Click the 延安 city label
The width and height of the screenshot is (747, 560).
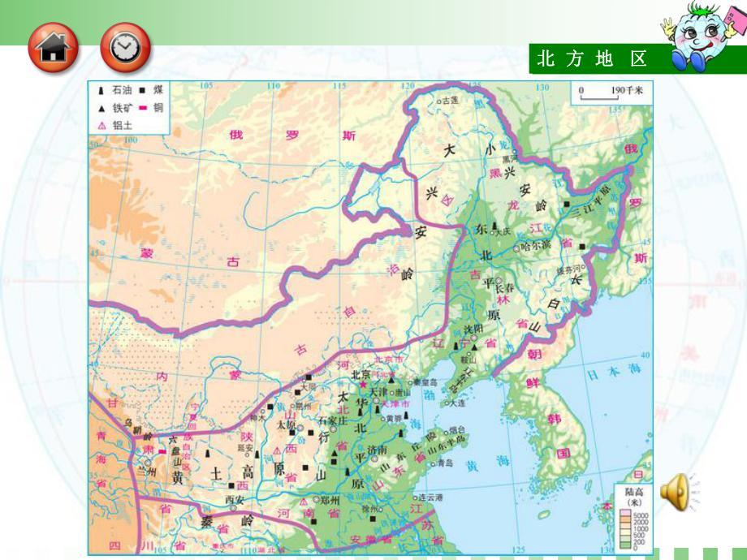click(245, 448)
